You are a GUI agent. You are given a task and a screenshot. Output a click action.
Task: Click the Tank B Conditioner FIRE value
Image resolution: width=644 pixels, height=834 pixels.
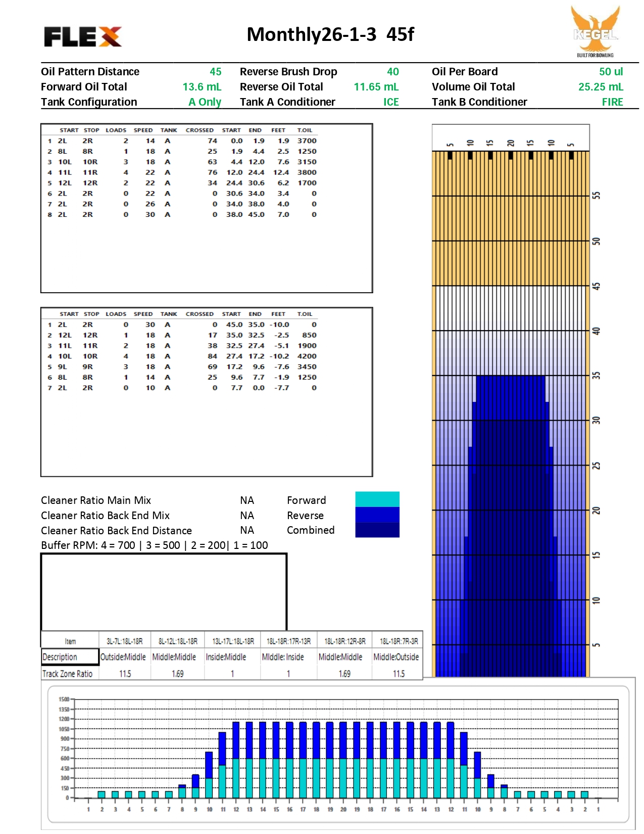pos(612,102)
